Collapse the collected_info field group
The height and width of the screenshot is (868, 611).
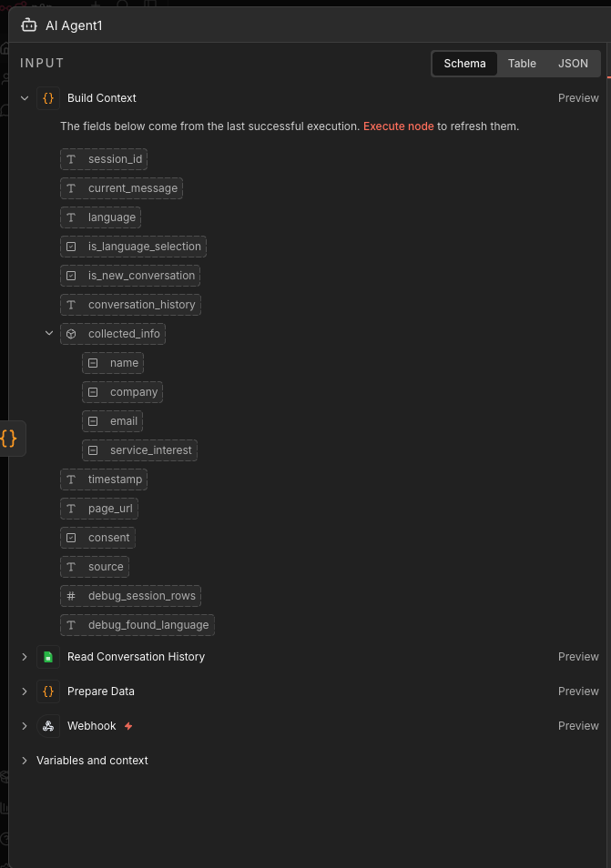(49, 333)
